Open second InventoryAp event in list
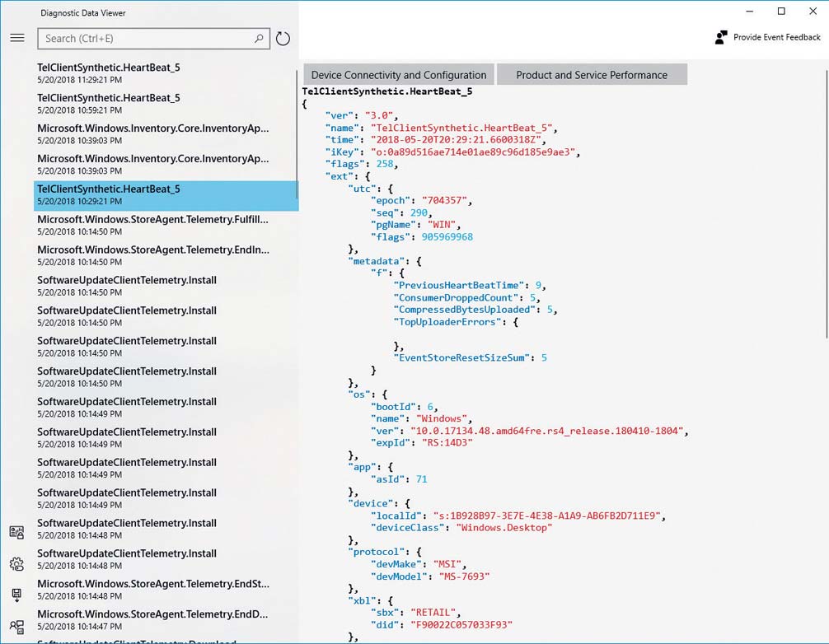Screen dimensions: 829x644 pyautogui.click(x=166, y=165)
